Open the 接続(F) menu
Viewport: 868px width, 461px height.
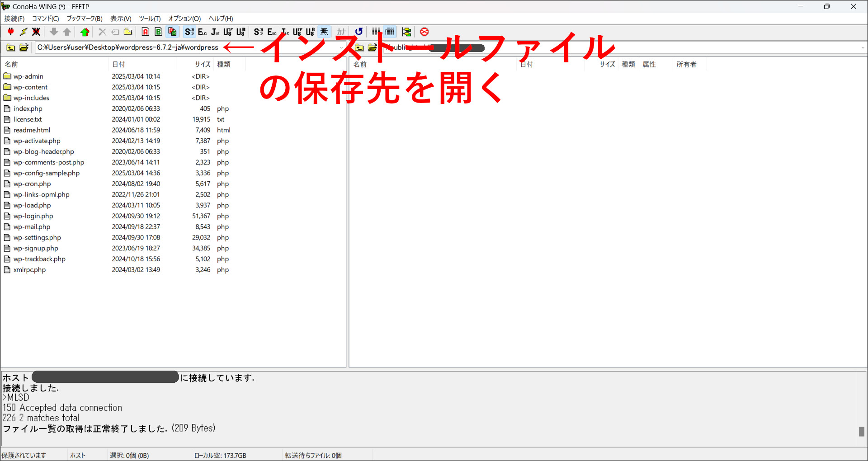click(14, 19)
